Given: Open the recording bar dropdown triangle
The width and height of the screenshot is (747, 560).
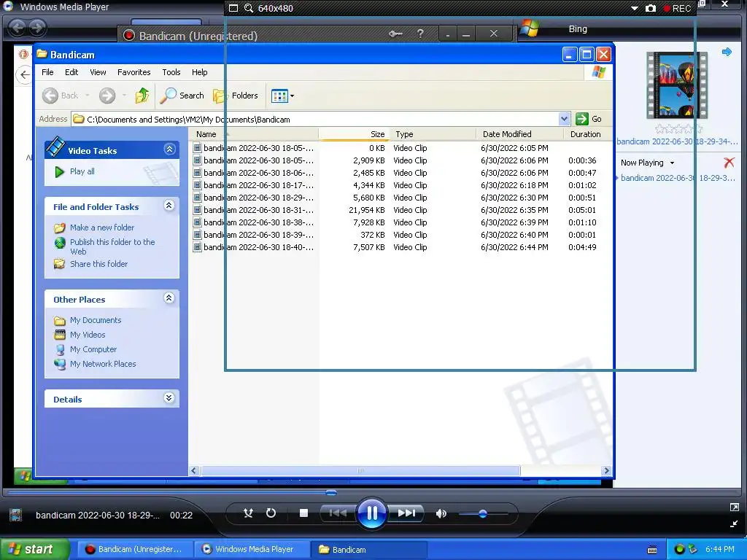Looking at the screenshot, I should click(634, 8).
